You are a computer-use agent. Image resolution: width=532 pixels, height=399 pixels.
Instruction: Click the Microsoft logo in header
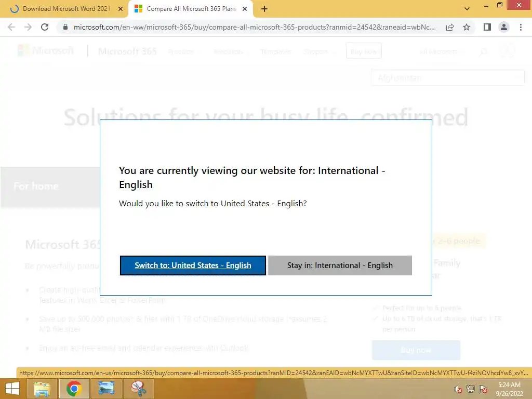click(x=46, y=51)
